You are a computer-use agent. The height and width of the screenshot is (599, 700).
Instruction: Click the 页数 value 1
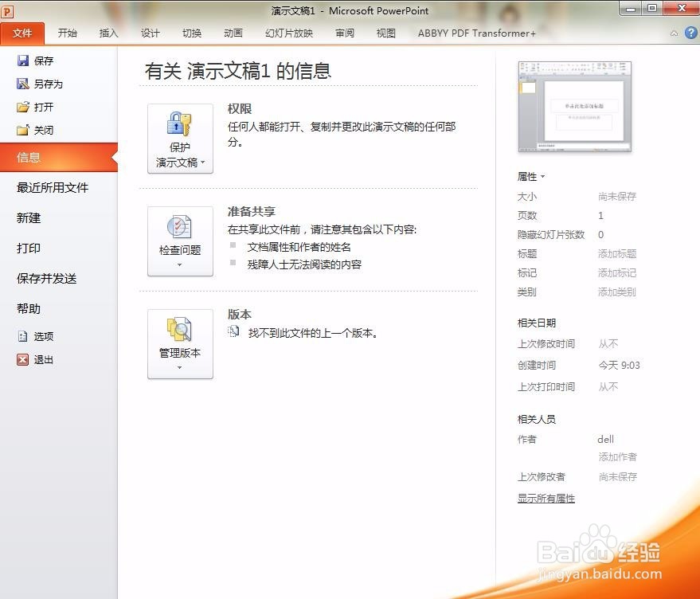(x=601, y=216)
